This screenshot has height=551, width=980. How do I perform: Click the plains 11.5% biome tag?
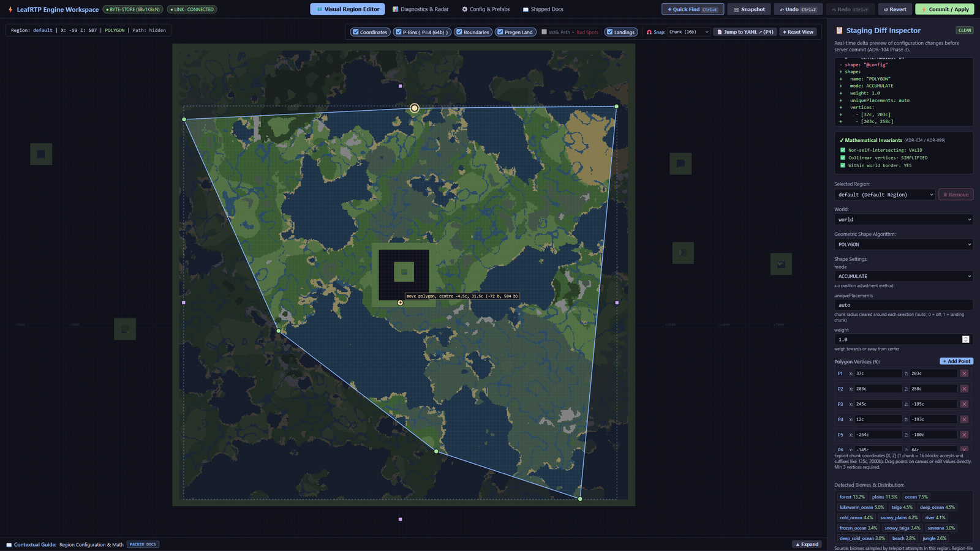coord(884,497)
